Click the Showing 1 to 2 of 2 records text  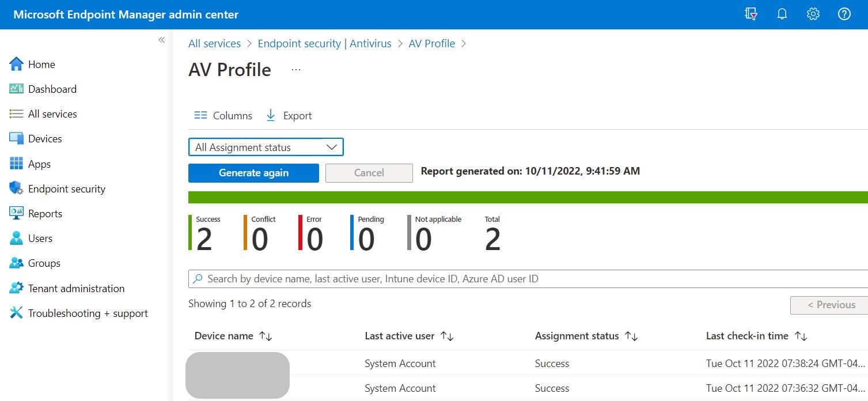pos(249,304)
